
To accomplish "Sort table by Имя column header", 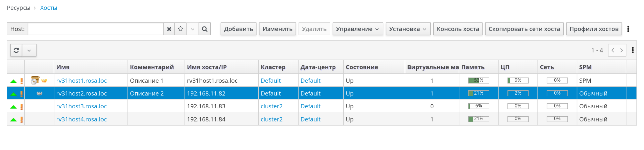I will click(x=63, y=67).
